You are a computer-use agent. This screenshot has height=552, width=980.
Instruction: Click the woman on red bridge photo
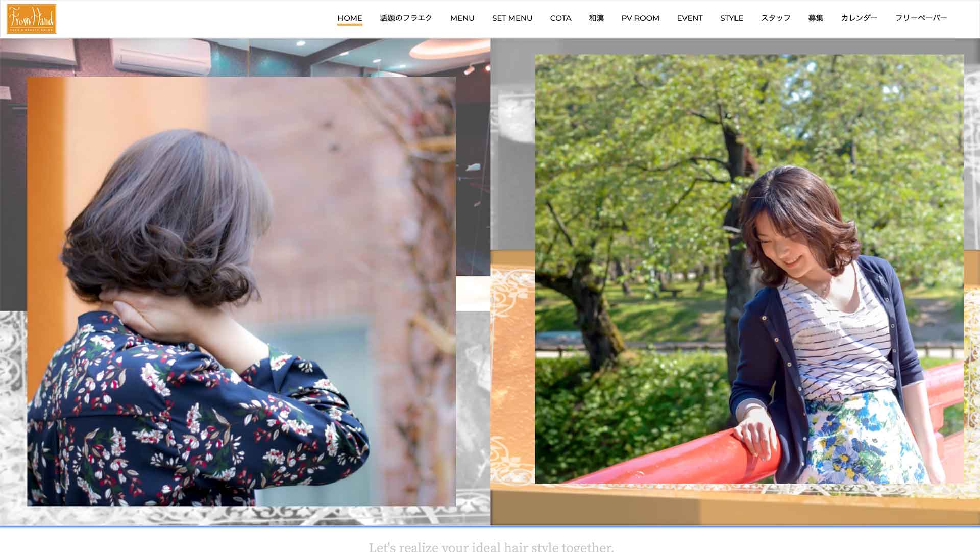tap(749, 269)
